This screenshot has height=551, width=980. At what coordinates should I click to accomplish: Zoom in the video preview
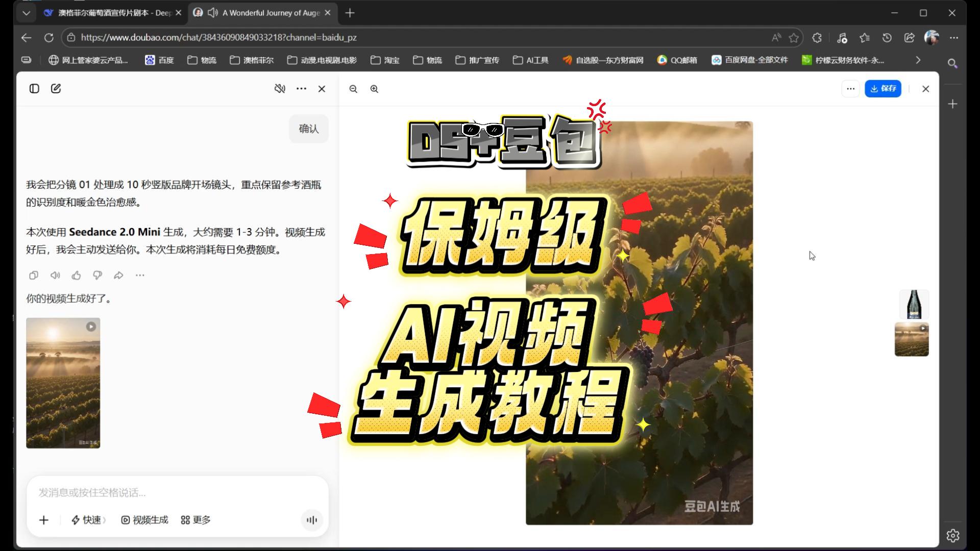[x=374, y=89]
